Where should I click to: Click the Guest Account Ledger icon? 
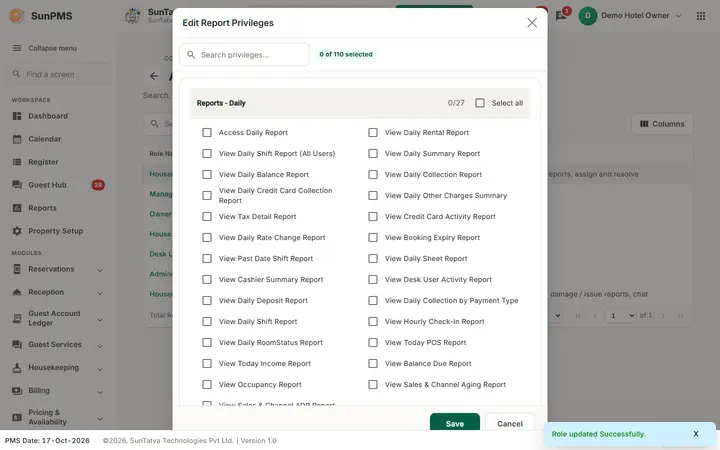coord(17,318)
